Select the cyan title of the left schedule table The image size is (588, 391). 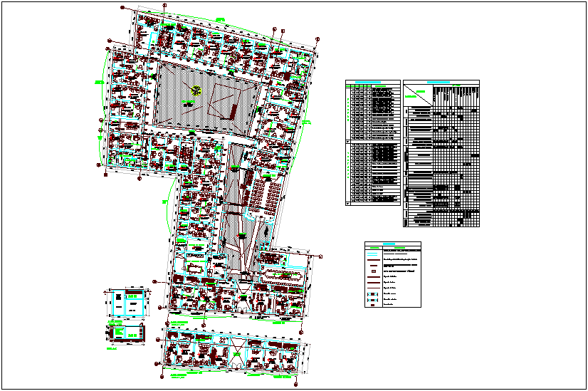(x=368, y=82)
